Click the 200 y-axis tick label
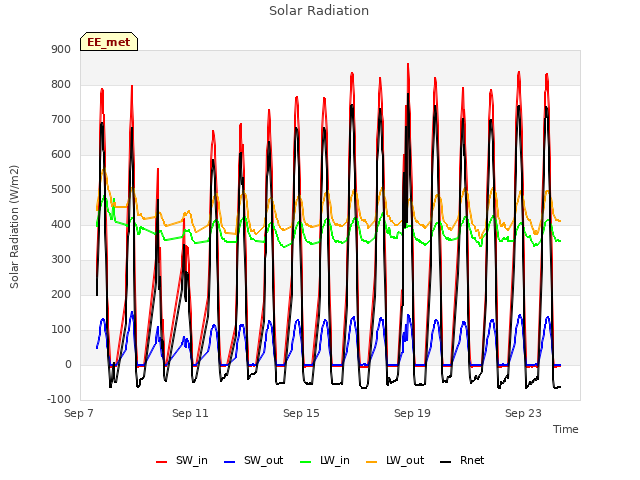The image size is (640, 480). 61,294
